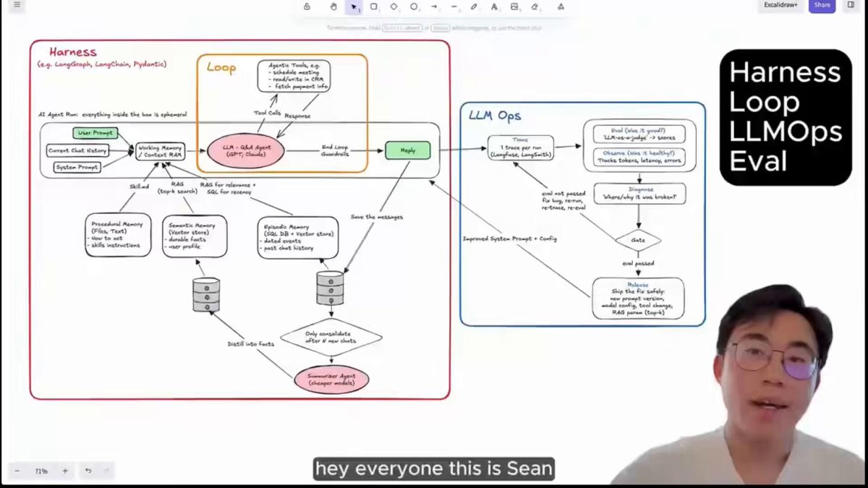Click the red Harness title text
This screenshot has height=488, width=868.
73,52
